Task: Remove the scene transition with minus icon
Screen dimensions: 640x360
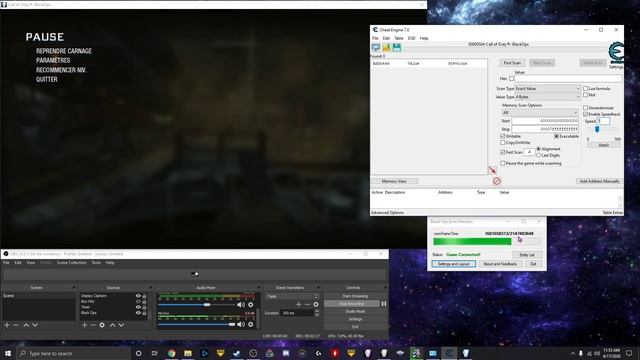Action: pyautogui.click(x=307, y=304)
